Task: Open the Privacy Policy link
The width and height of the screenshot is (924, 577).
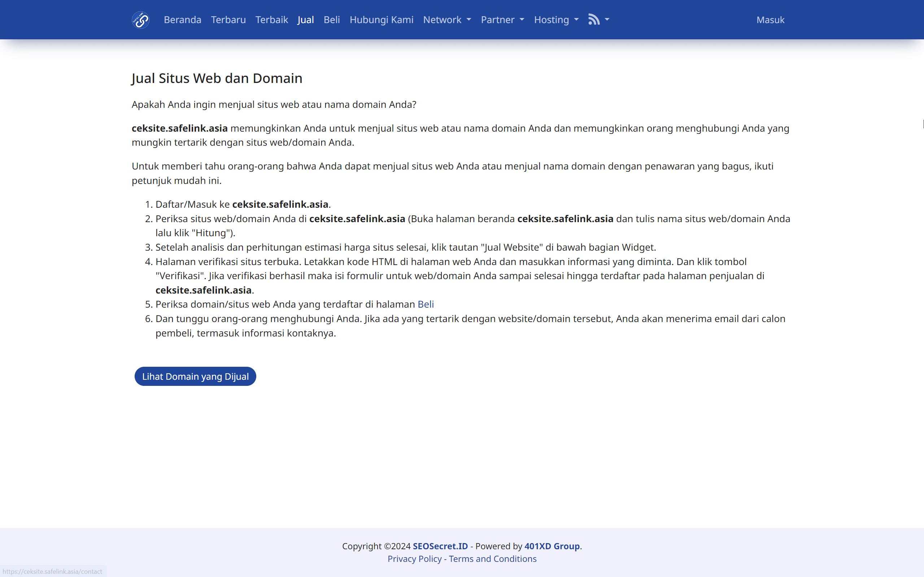Action: (414, 558)
